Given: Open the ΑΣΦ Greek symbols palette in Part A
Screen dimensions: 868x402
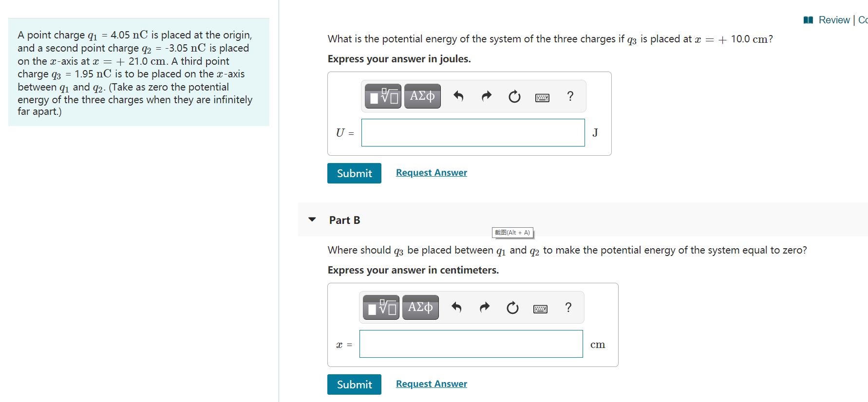Looking at the screenshot, I should click(422, 96).
